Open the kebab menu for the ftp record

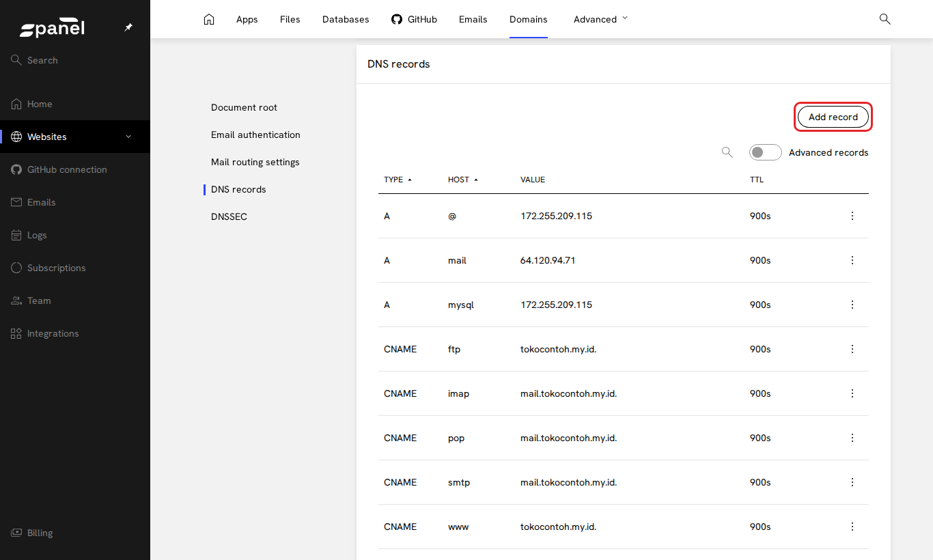(852, 349)
